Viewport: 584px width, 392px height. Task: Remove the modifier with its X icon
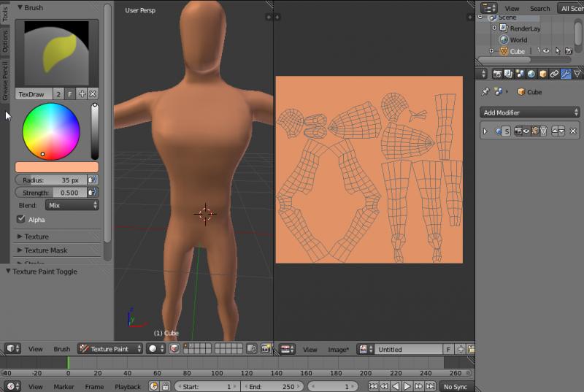573,131
